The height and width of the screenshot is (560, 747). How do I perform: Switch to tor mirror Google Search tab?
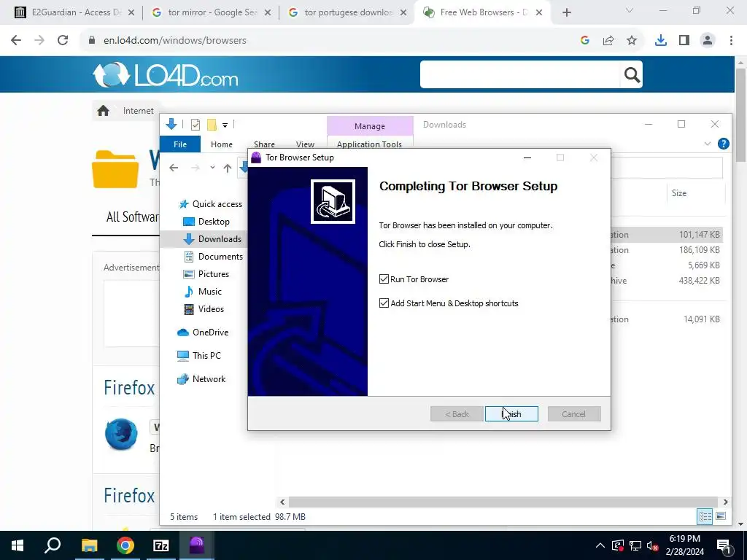click(212, 12)
